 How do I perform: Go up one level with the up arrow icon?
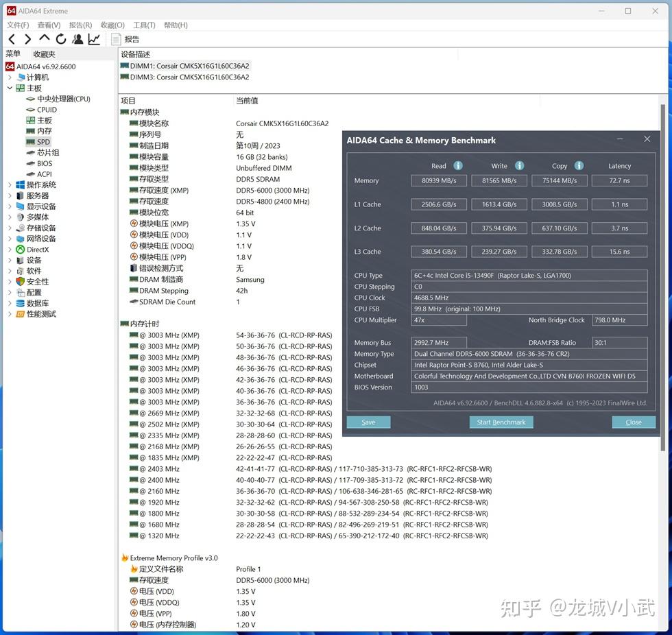44,38
